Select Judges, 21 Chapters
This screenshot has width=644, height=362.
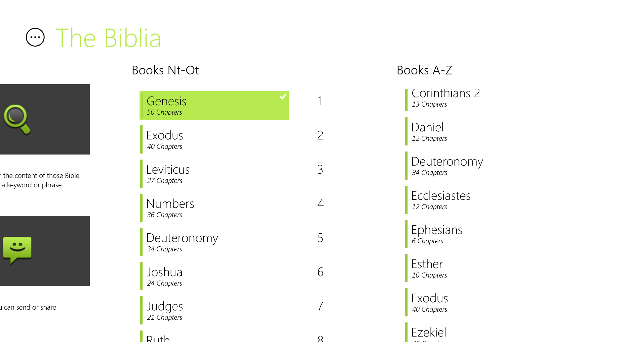(214, 311)
